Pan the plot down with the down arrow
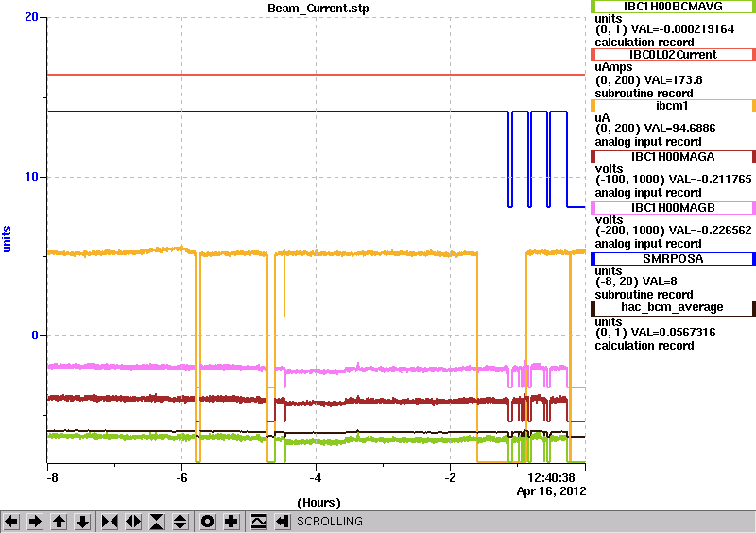The width and height of the screenshot is (756, 533). pos(83,522)
